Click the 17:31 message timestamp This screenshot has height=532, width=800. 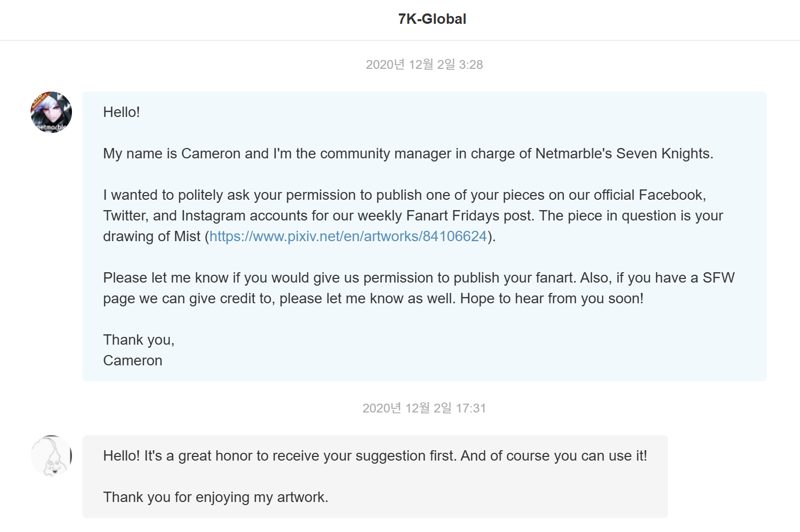point(424,408)
